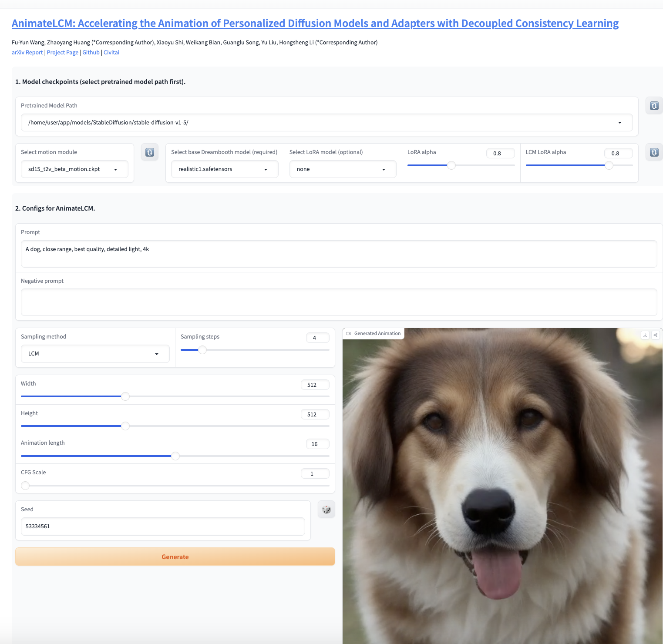
Task: Adjust the LoRA alpha slider handle
Action: point(452,165)
